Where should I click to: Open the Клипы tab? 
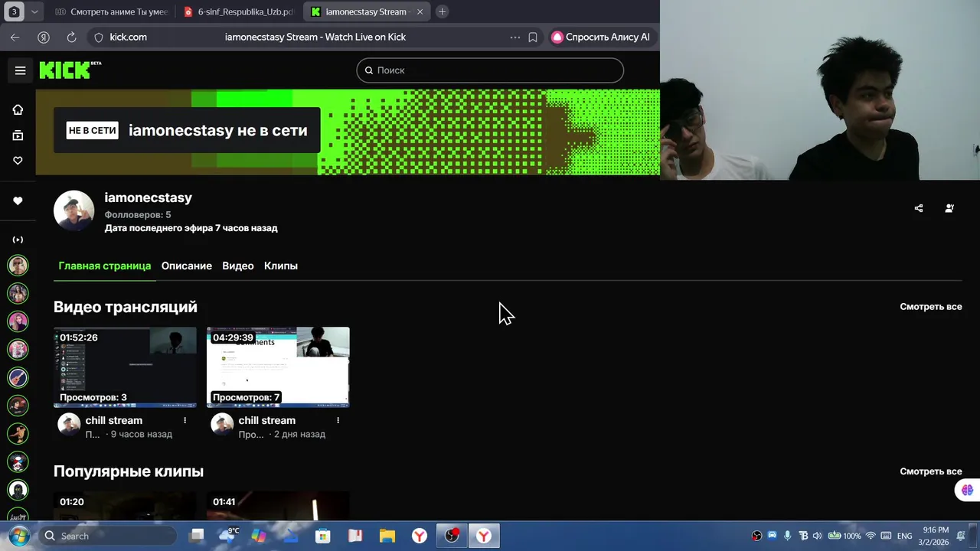pos(281,266)
